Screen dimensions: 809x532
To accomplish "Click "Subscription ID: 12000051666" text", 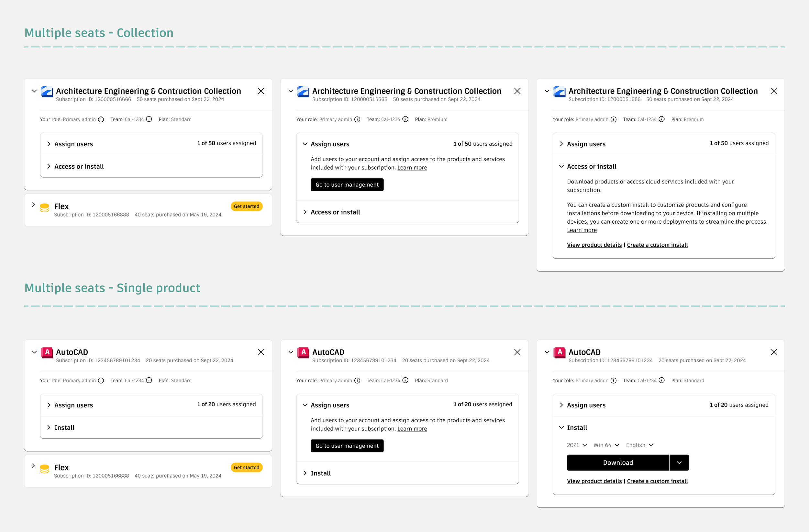I will [604, 99].
